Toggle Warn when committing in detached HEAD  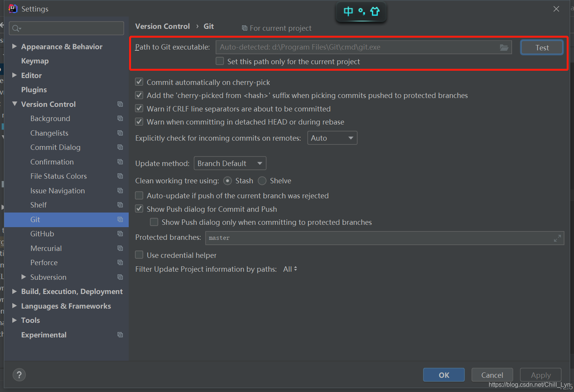click(x=139, y=121)
